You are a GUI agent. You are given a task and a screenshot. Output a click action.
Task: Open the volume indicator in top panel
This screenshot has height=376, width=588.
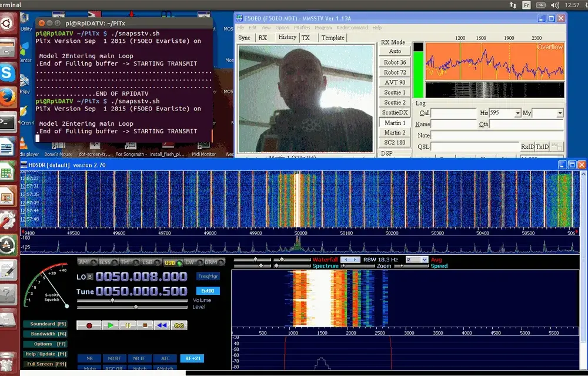[x=555, y=5]
